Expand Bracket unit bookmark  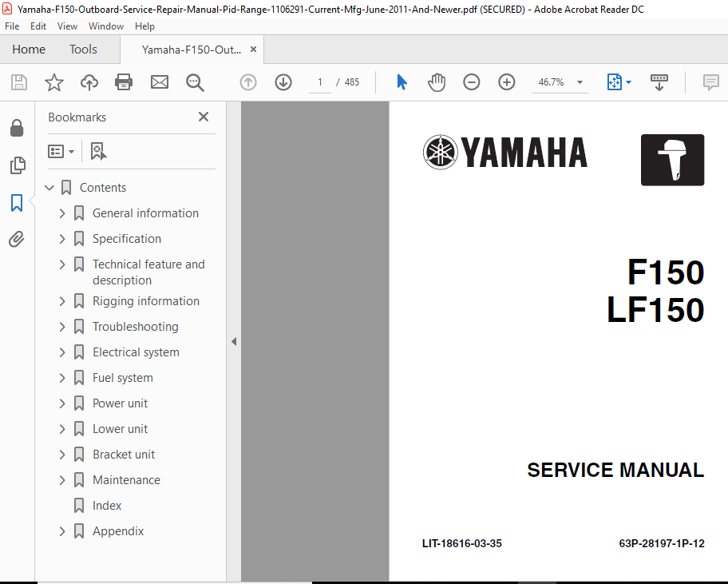coord(62,455)
